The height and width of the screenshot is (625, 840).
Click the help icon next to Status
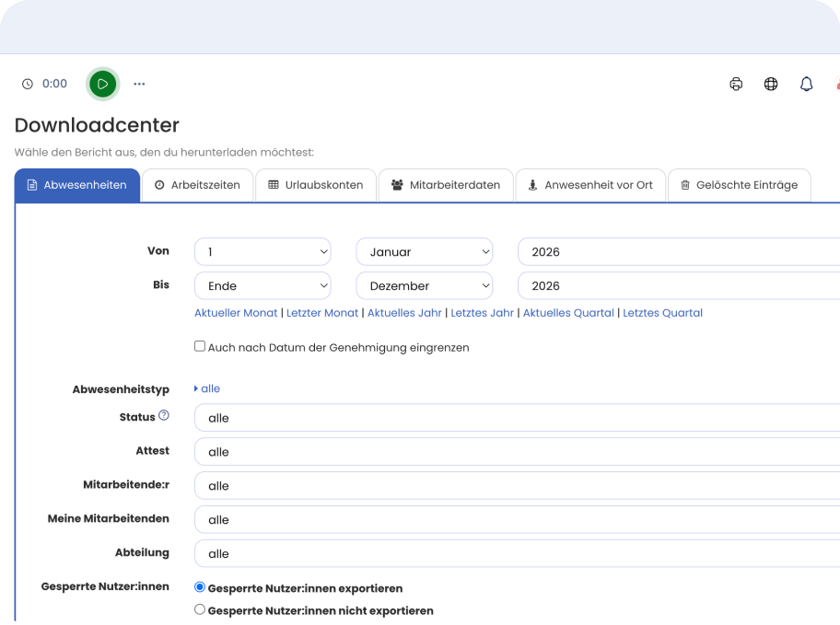coord(164,416)
